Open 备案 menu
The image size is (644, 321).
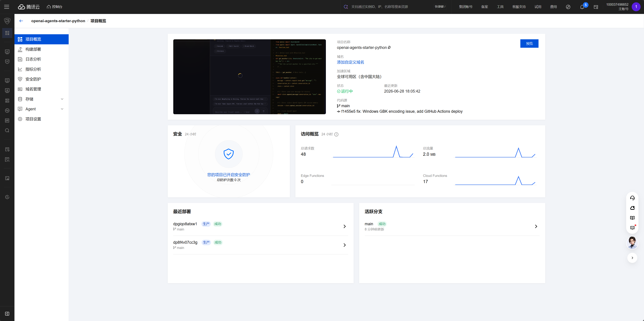[485, 7]
